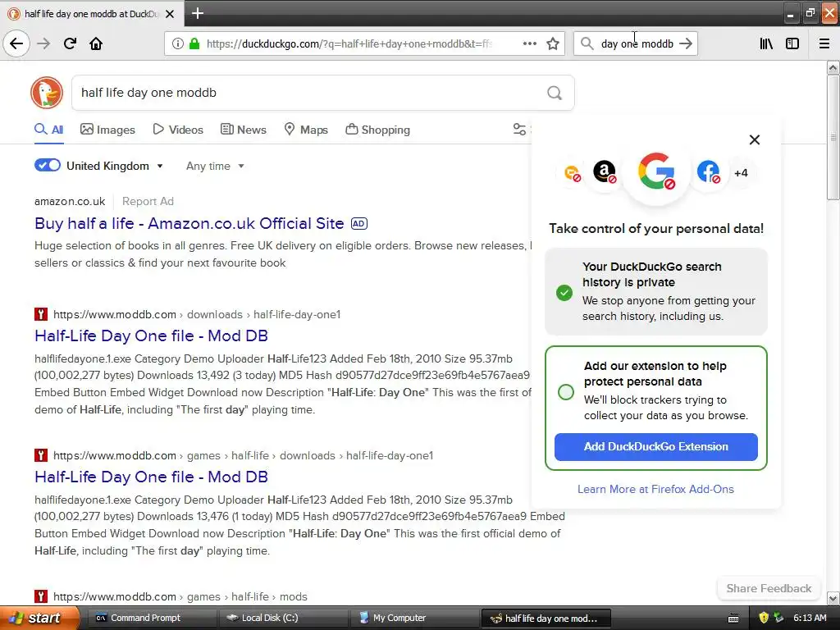Click the search bar magnifier icon
This screenshot has width=840, height=630.
click(x=587, y=43)
